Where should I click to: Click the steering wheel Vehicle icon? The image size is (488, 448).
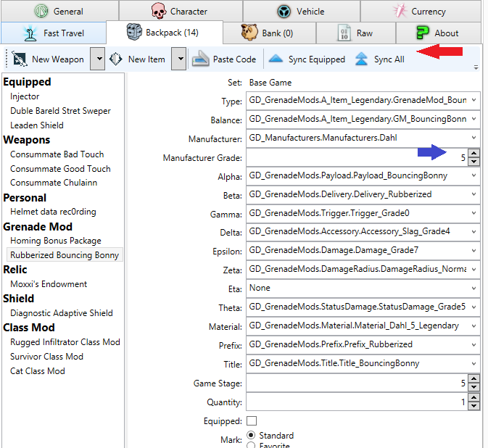(x=284, y=12)
